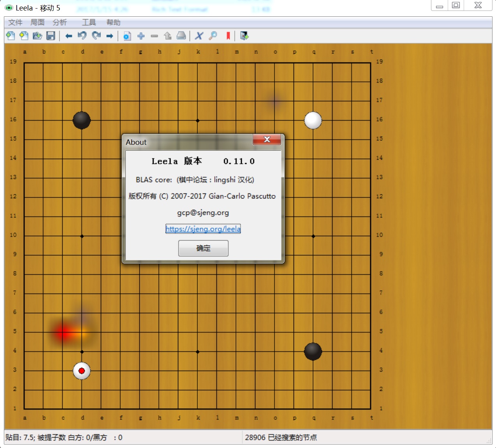Open the 工具 menu
The width and height of the screenshot is (496, 448).
(89, 23)
